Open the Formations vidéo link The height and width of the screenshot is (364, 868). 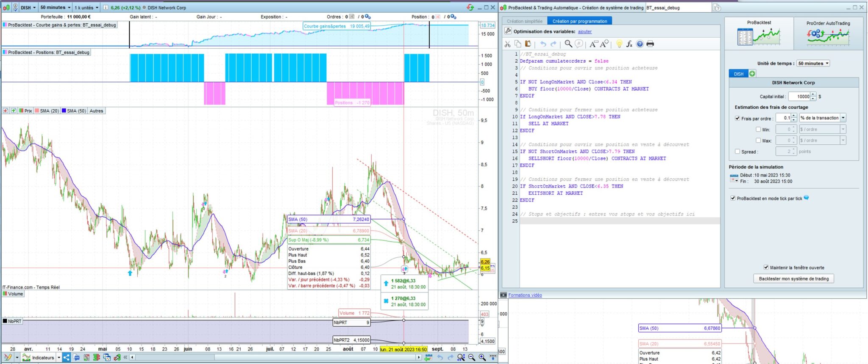coord(525,295)
